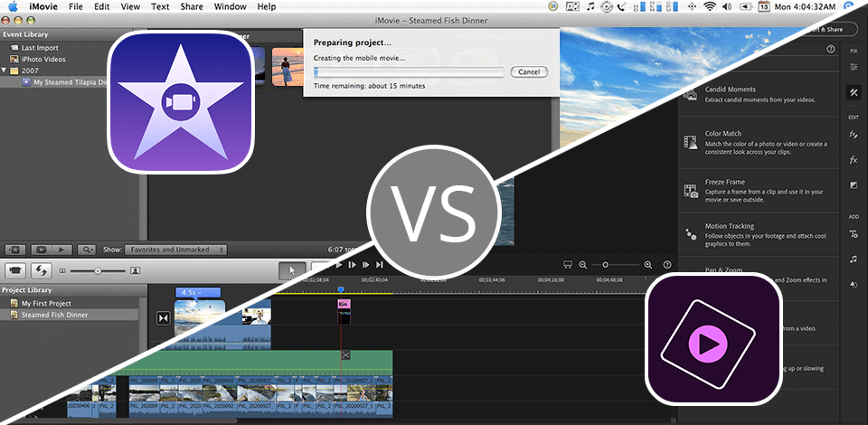
Task: Open the View menu
Action: tap(130, 6)
